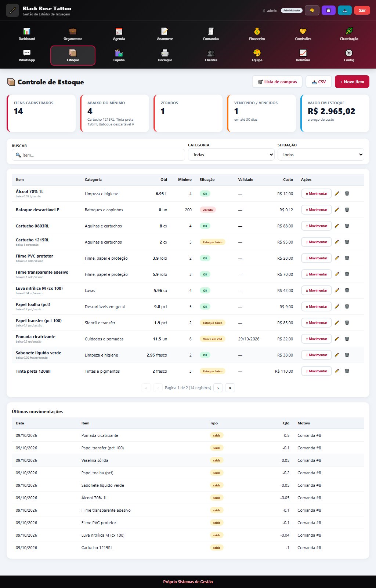Open the Dashboard section
The image size is (376, 588).
pyautogui.click(x=27, y=34)
